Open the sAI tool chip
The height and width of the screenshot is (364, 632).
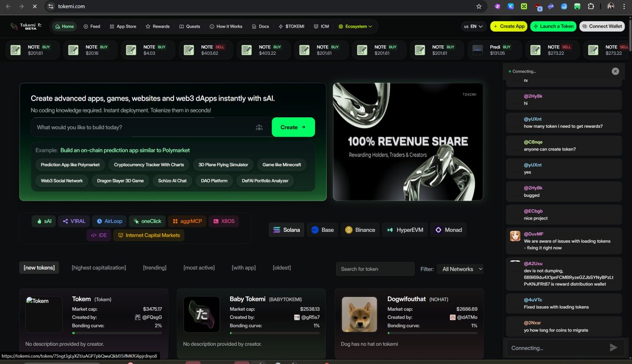click(44, 221)
